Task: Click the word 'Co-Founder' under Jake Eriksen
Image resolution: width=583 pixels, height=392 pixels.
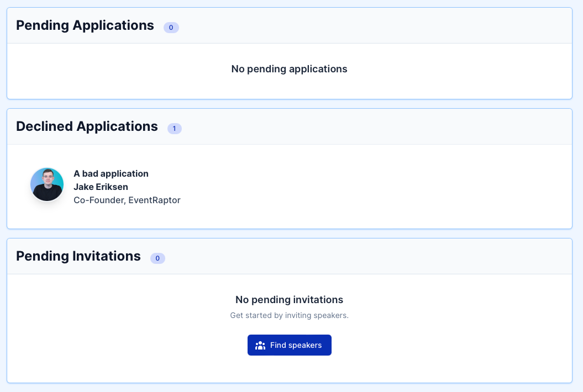Action: [x=98, y=200]
